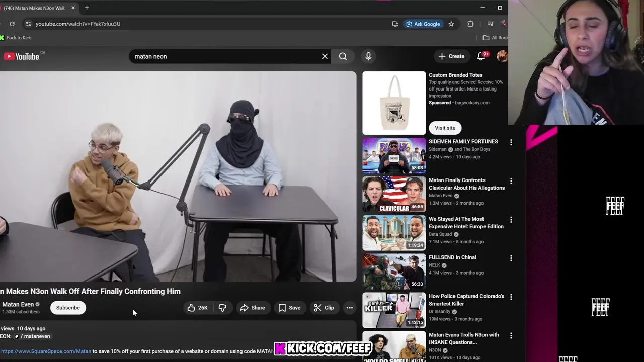Image resolution: width=644 pixels, height=362 pixels.
Task: Reload the page with browser refresh icon
Action: pos(12,24)
